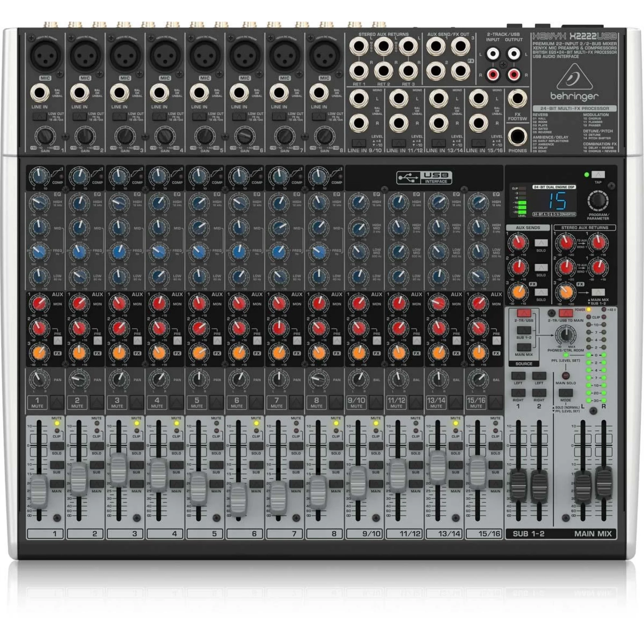
Task: Click the MAIN MIX right fader cap
Action: [x=604, y=483]
